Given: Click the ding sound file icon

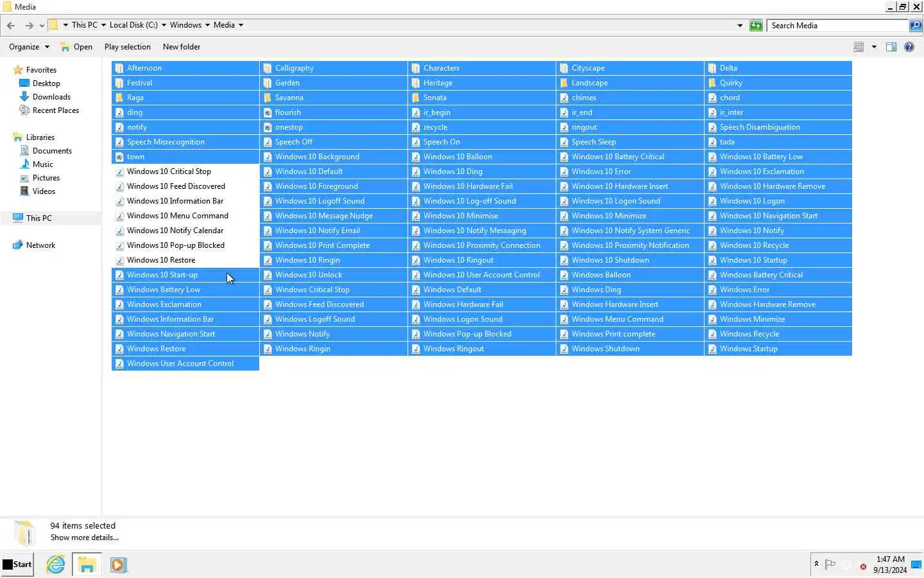Looking at the screenshot, I should tap(119, 112).
